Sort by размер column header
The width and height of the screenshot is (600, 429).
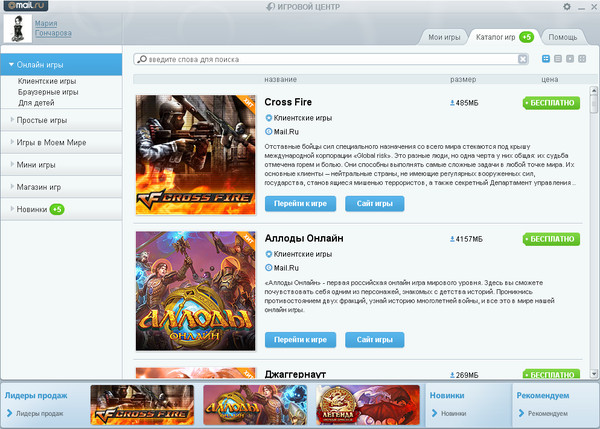[463, 80]
